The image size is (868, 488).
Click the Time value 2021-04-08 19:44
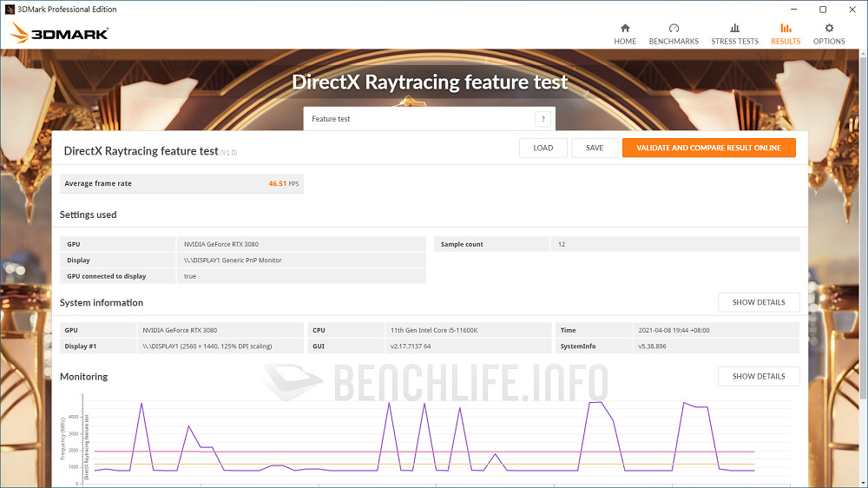pos(674,330)
